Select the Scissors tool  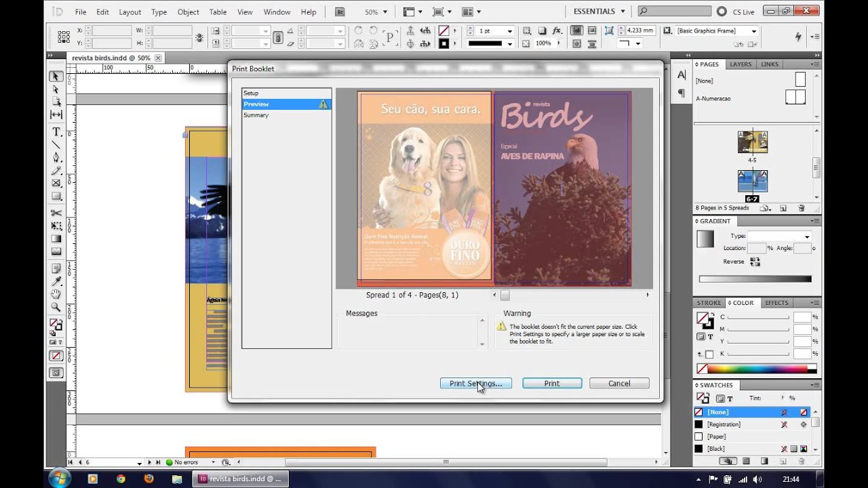tap(56, 213)
